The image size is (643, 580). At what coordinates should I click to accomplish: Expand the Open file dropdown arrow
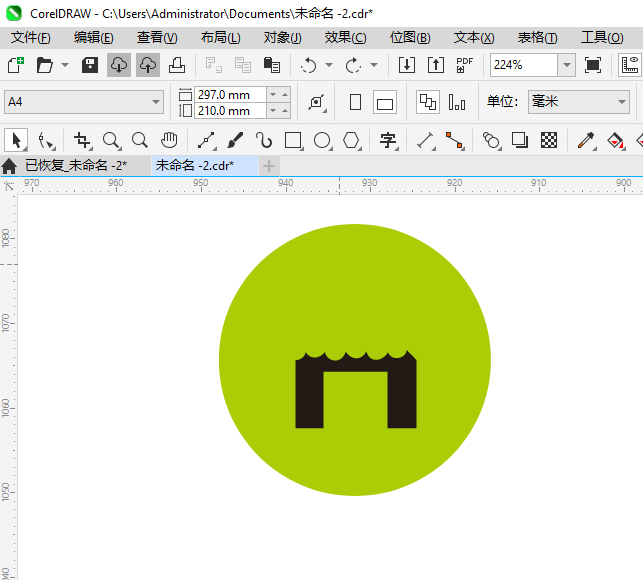tap(65, 65)
